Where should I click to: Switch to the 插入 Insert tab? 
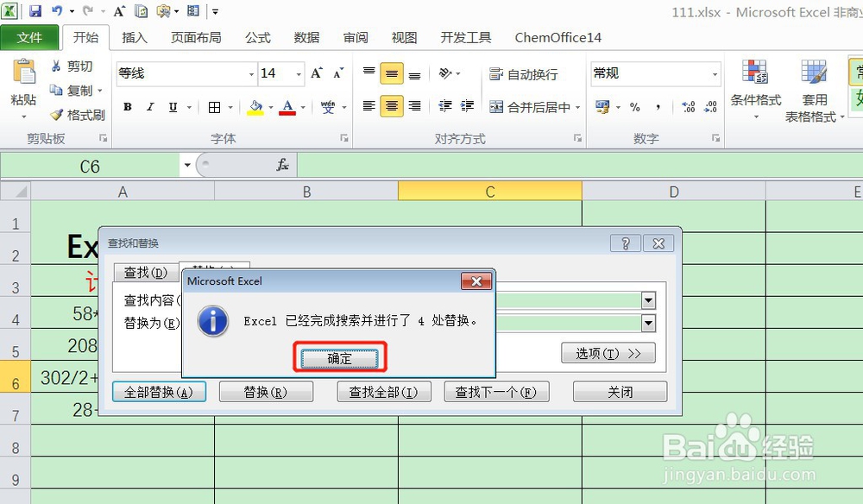pyautogui.click(x=135, y=37)
